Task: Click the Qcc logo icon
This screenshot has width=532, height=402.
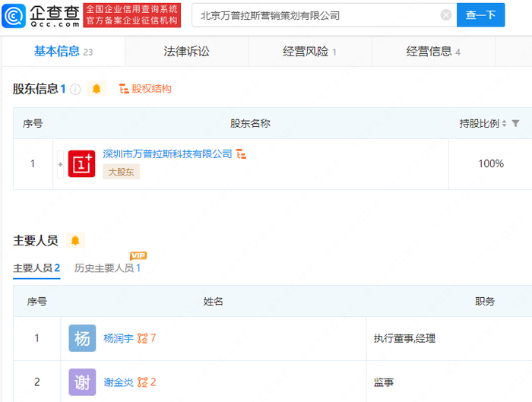Action: 14,16
